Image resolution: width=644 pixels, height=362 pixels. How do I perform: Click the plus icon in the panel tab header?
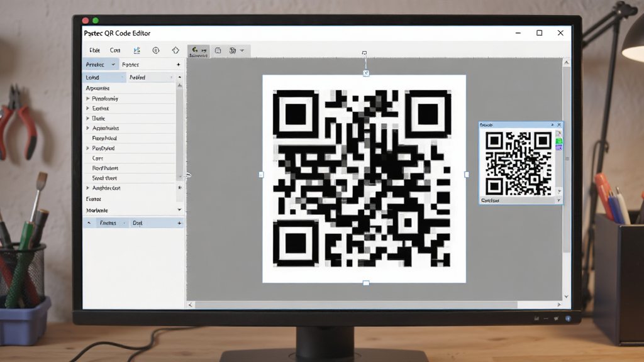[178, 65]
